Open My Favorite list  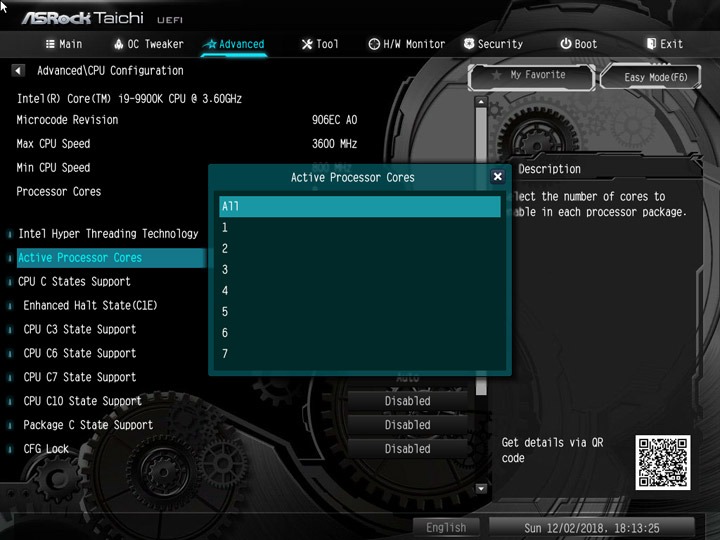coord(532,76)
